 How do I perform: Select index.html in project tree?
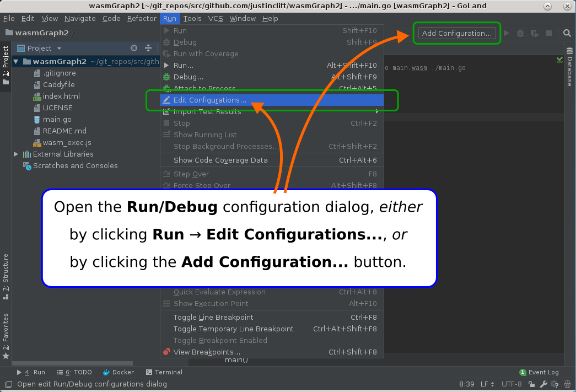point(61,96)
